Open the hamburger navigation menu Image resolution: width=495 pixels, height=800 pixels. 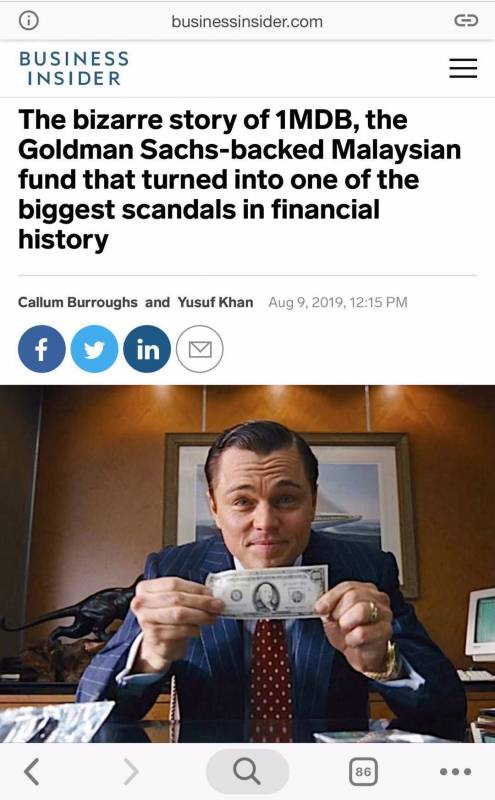(x=463, y=68)
